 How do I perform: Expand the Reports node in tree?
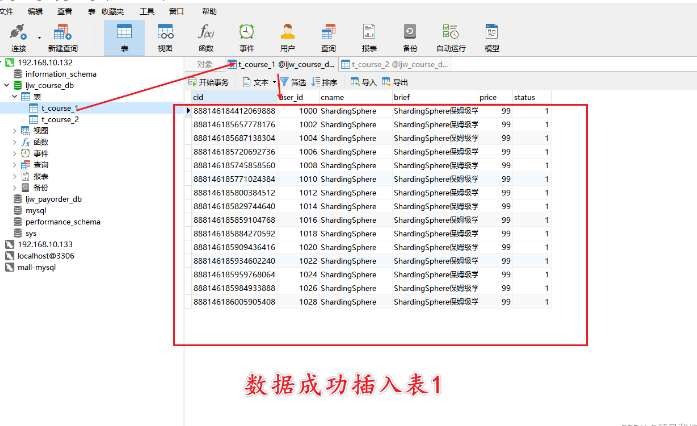[x=14, y=176]
